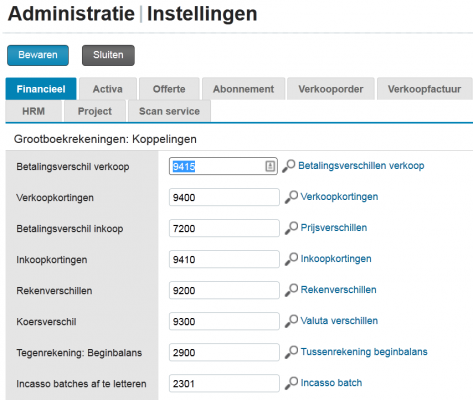Open lookup magnifier next to Verkoopkortingen link
The image size is (473, 400).
pyautogui.click(x=291, y=197)
